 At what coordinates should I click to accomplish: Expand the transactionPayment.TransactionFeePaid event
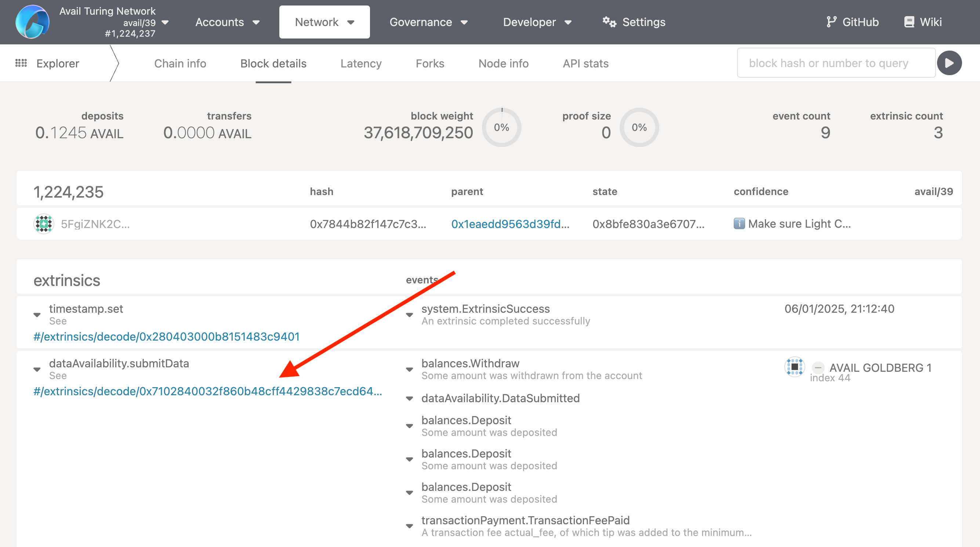[409, 526]
